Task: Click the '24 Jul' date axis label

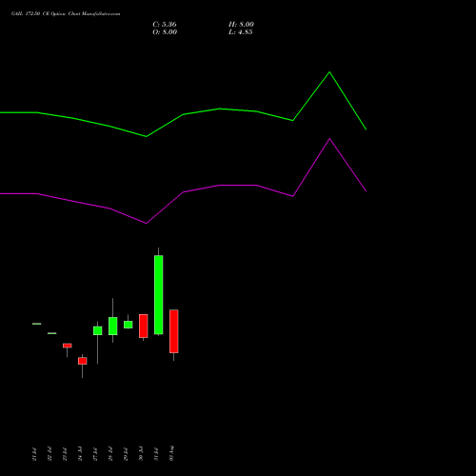Action: (x=80, y=454)
